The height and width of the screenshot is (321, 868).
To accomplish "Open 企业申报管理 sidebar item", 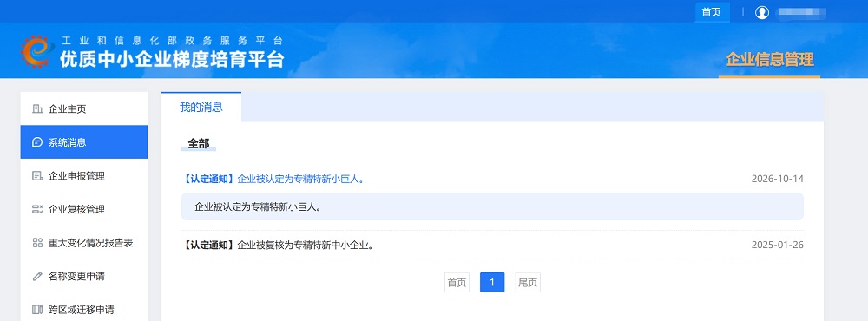I will 84,176.
